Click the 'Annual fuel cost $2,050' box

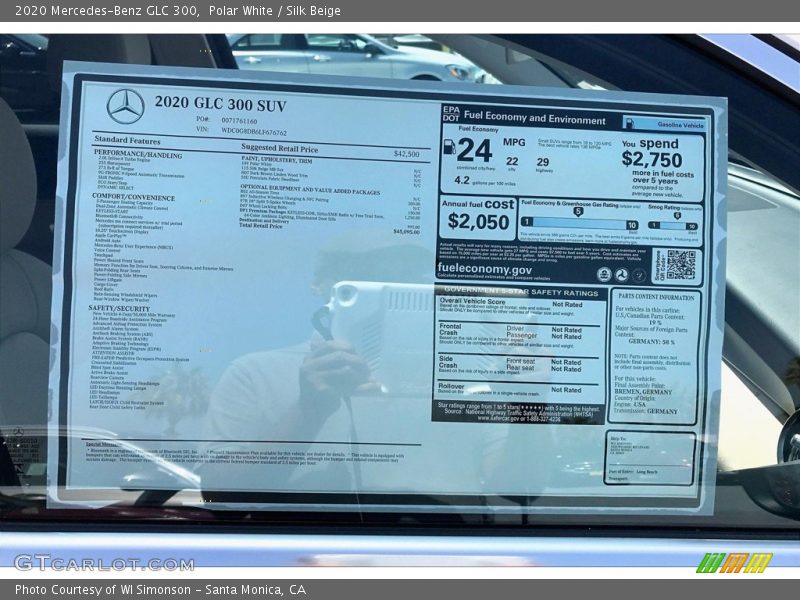click(478, 218)
